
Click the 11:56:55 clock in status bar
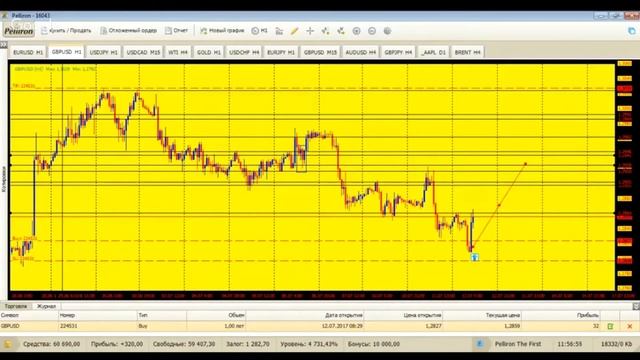click(x=569, y=344)
